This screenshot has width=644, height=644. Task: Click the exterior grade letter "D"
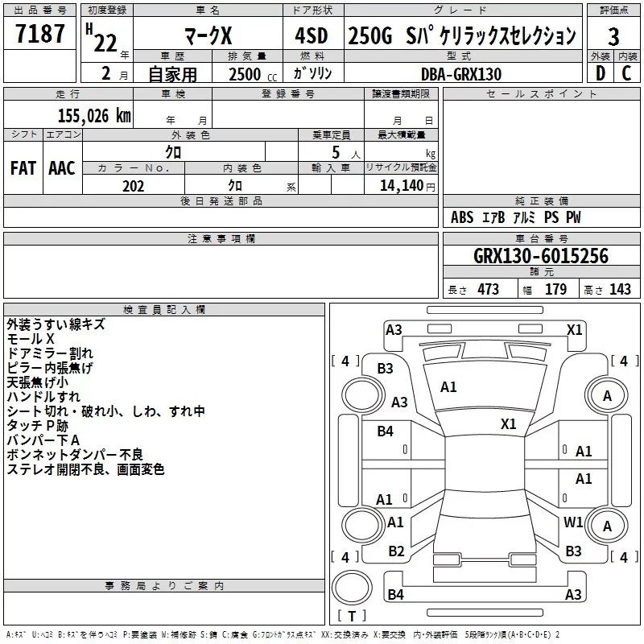600,73
